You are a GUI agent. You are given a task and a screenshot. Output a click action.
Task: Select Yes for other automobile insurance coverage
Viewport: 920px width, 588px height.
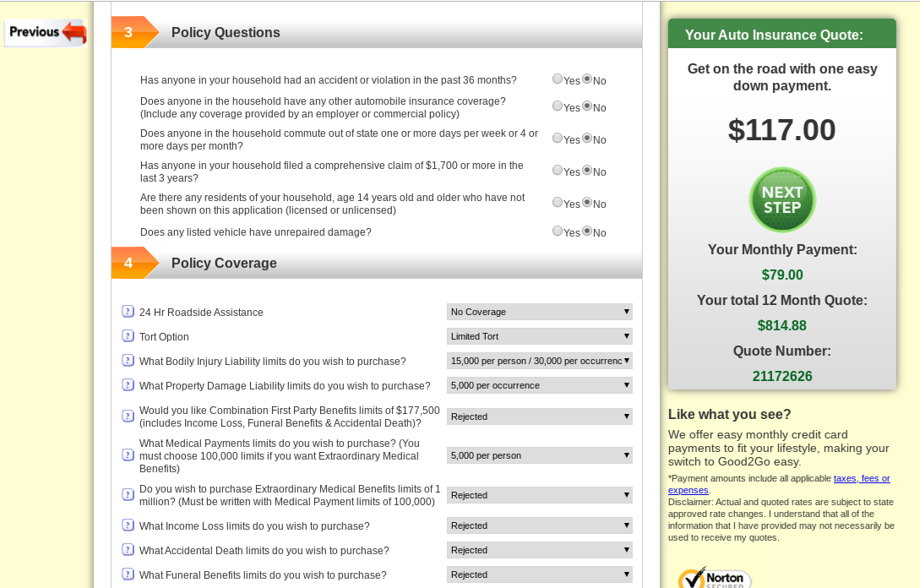558,106
